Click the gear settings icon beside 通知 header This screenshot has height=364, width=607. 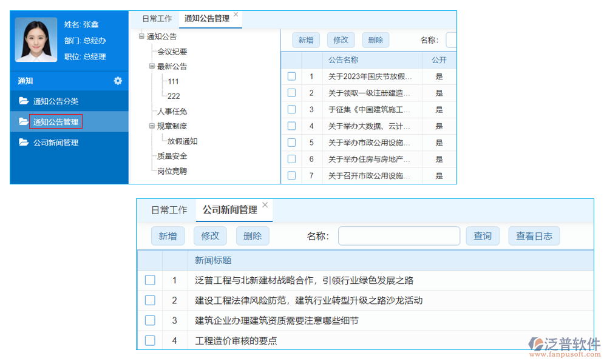coord(118,80)
